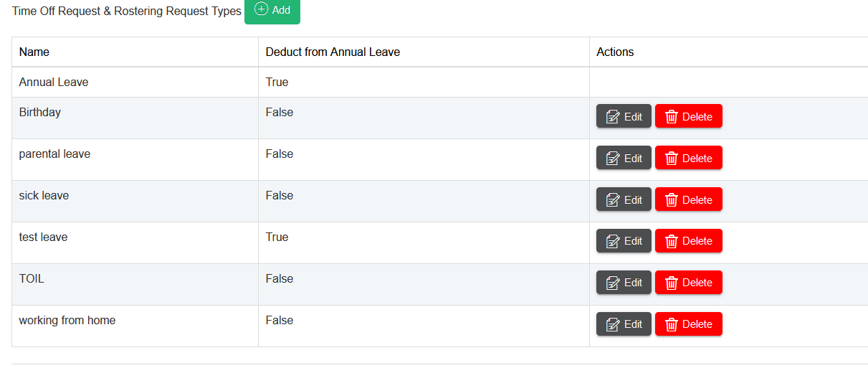Select the Actions column header
This screenshot has height=368, width=868.
[615, 52]
